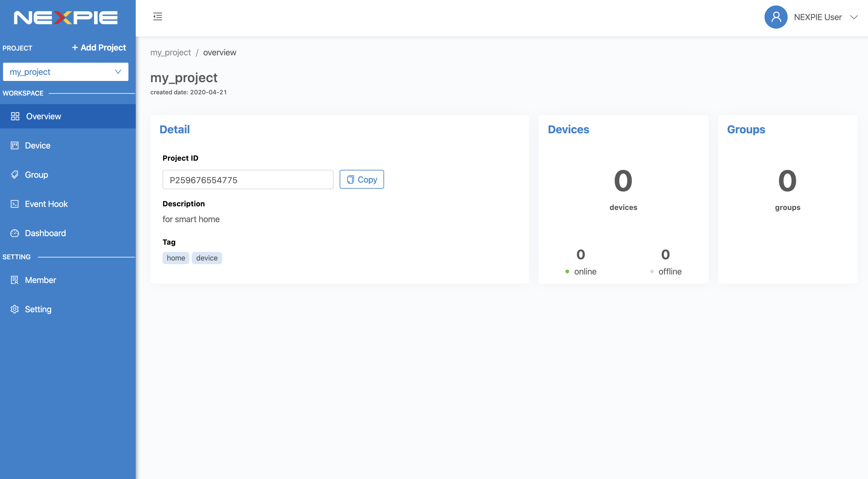Go to Overview in the sidebar
The width and height of the screenshot is (868, 479).
coord(68,116)
